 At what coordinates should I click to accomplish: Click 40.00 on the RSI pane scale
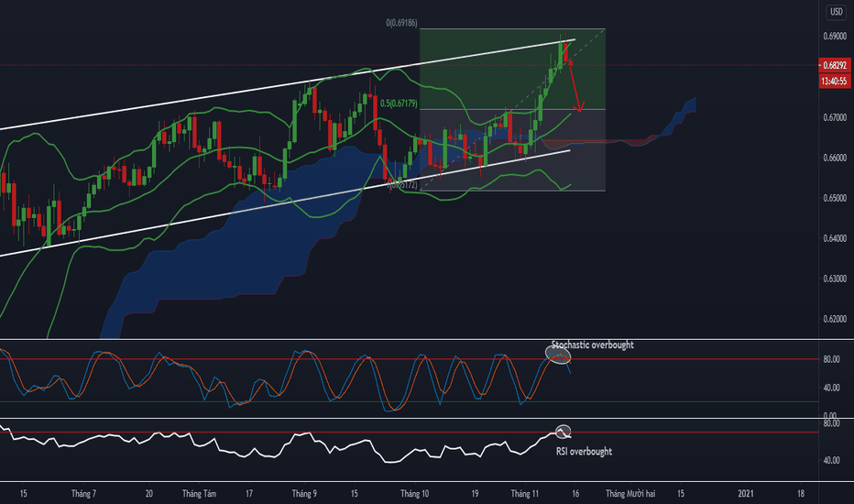point(831,460)
